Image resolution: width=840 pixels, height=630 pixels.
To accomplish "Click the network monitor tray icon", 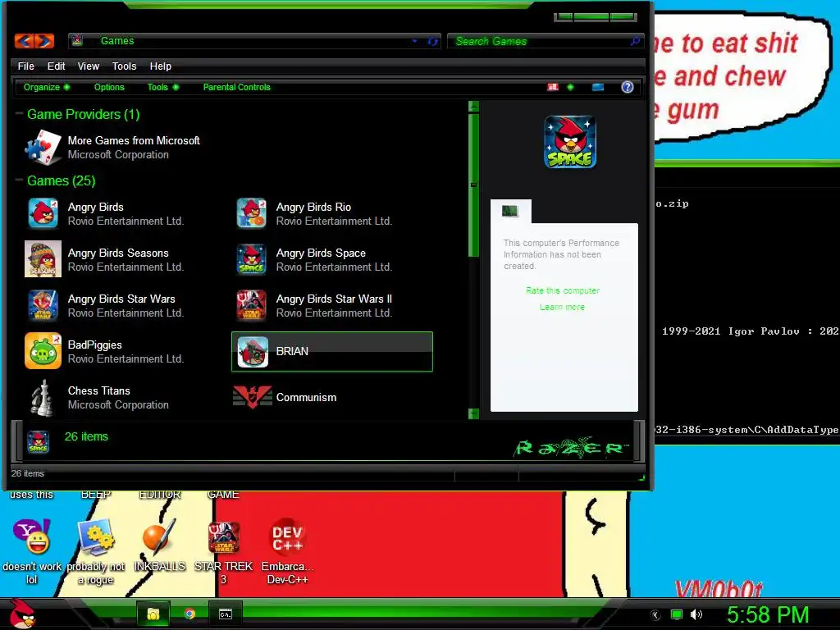I will click(677, 614).
